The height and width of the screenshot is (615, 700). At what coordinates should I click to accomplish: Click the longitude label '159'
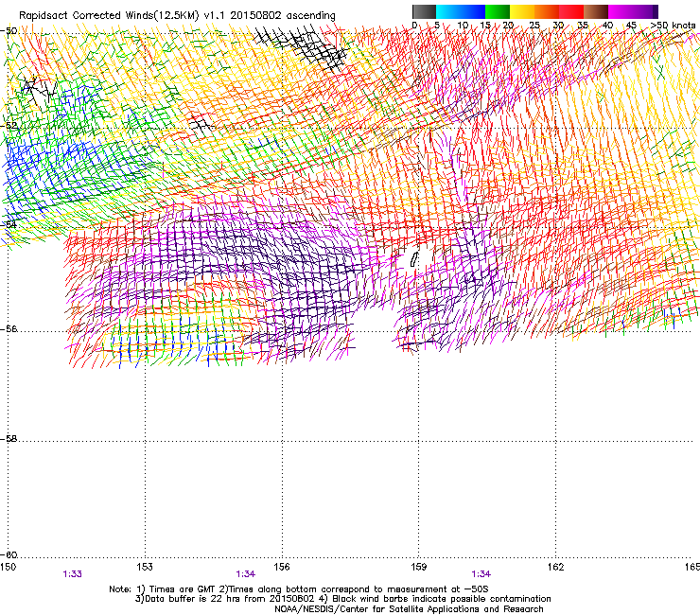pos(419,567)
